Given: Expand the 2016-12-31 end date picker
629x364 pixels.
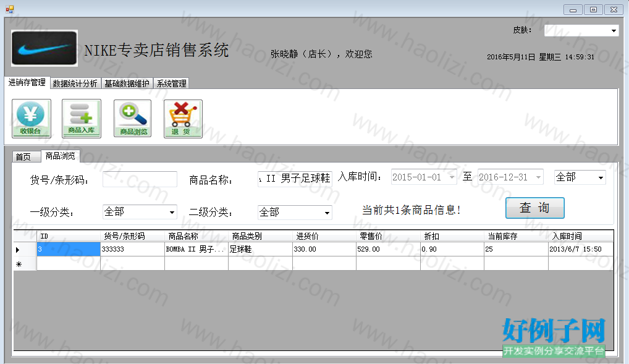Looking at the screenshot, I should click(538, 177).
